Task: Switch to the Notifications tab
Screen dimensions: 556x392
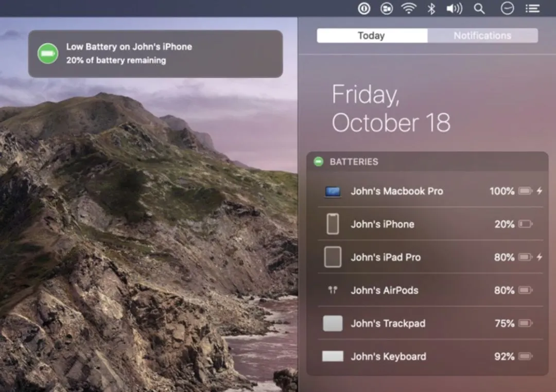Action: tap(482, 35)
